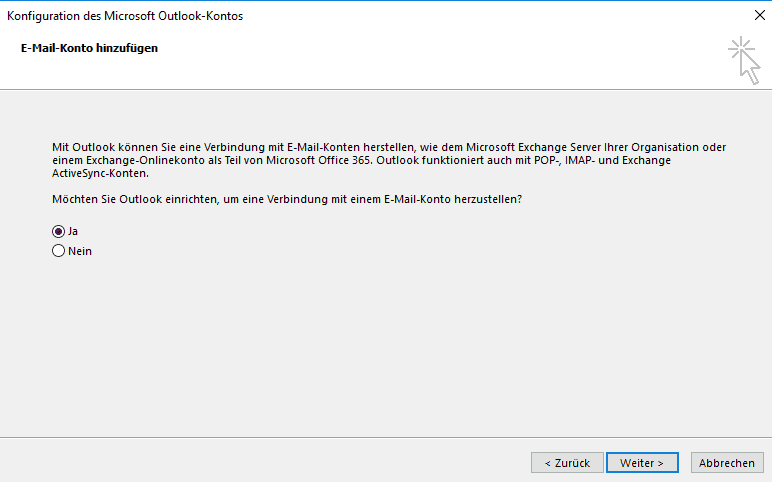Click the question text about setting up Outlook
The width and height of the screenshot is (772, 482).
tap(288, 200)
